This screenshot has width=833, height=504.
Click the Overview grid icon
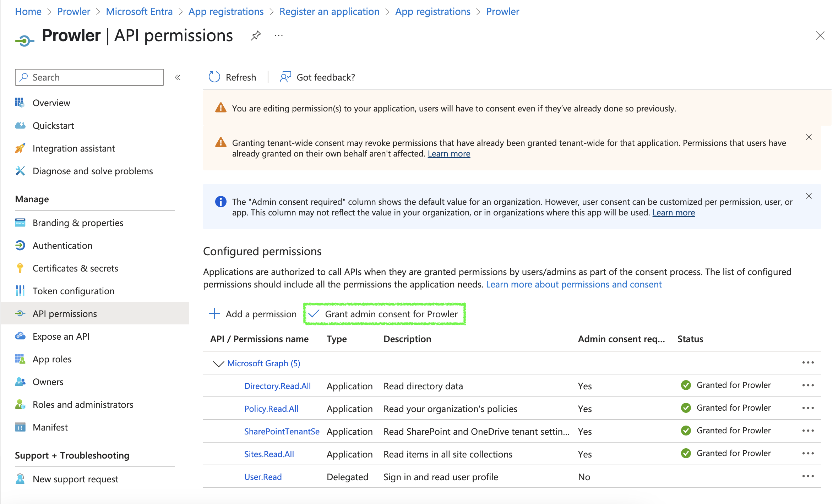pyautogui.click(x=20, y=103)
